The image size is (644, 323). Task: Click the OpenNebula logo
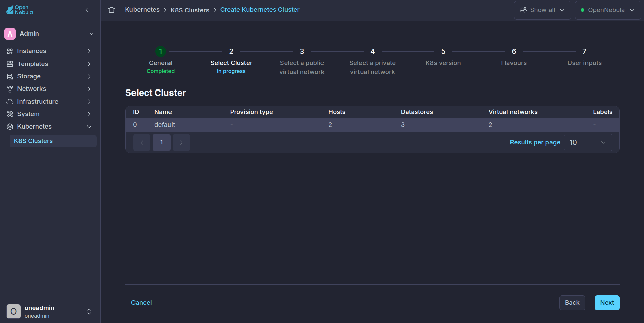pyautogui.click(x=20, y=10)
